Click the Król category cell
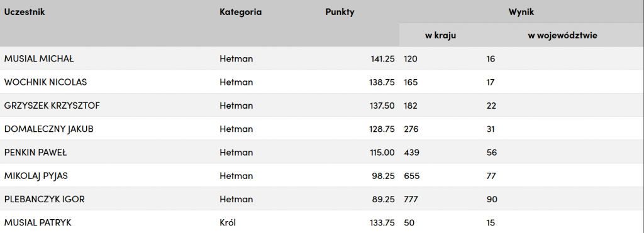 228,223
